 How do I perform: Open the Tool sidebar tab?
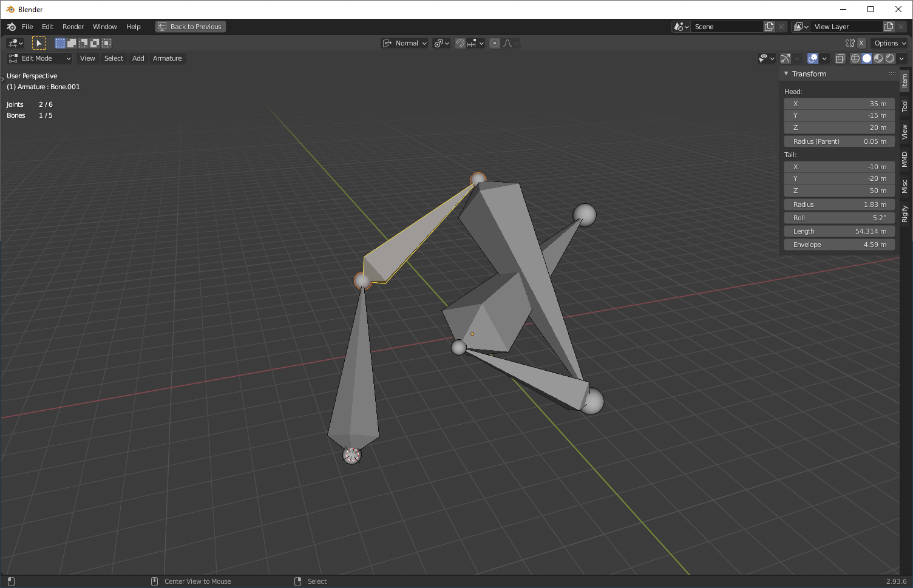tap(905, 106)
